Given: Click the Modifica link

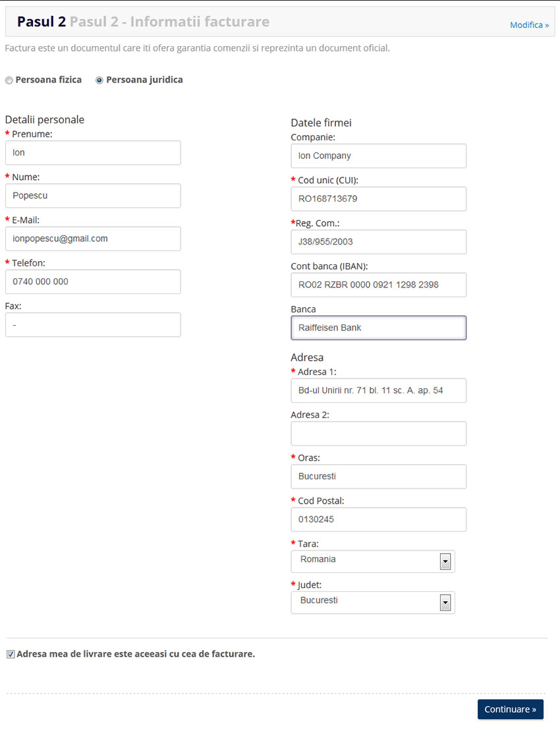Looking at the screenshot, I should pyautogui.click(x=530, y=25).
